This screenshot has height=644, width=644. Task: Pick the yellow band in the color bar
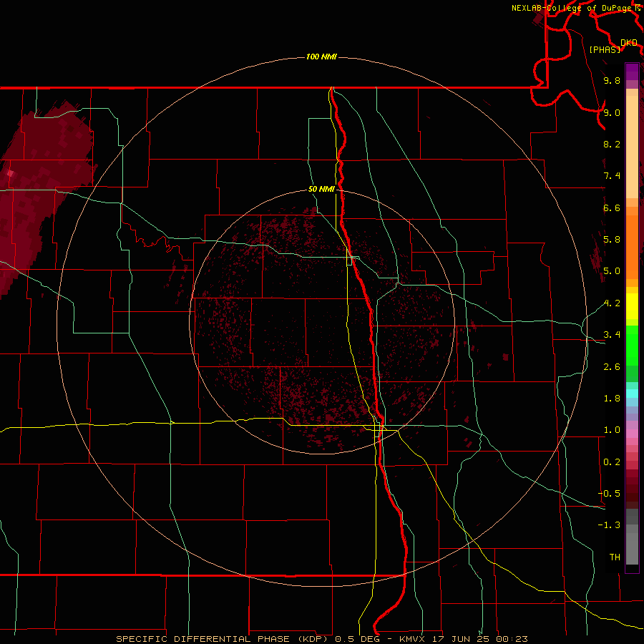(632, 306)
